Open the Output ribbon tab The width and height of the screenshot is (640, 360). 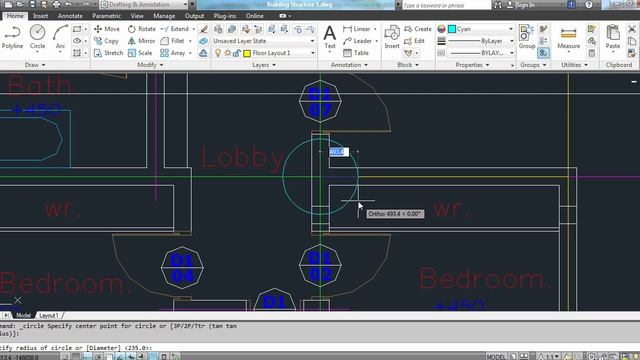pos(194,16)
